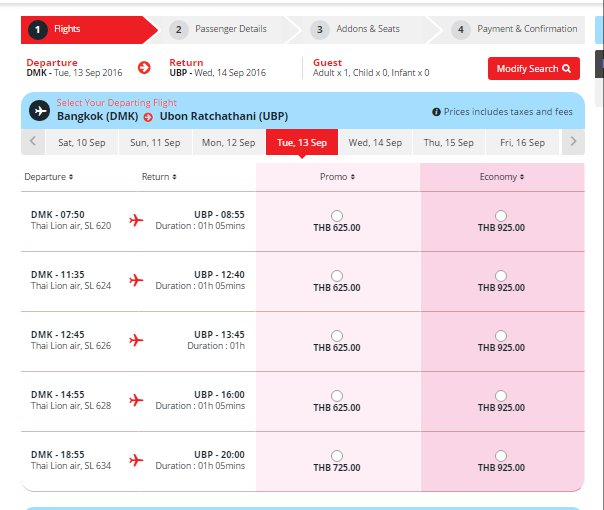Switch to Sat, 10 Sep date tab

(82, 143)
